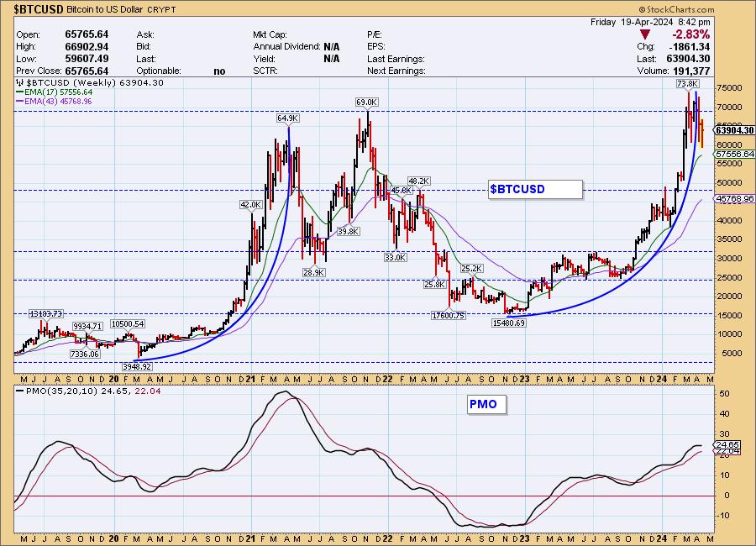Click the 24.65 PMO axis tag
756x546 pixels.
pyautogui.click(x=727, y=444)
